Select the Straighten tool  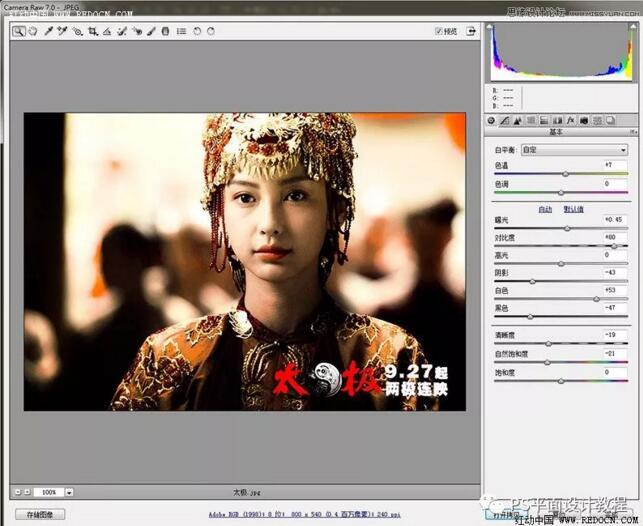coord(107,31)
